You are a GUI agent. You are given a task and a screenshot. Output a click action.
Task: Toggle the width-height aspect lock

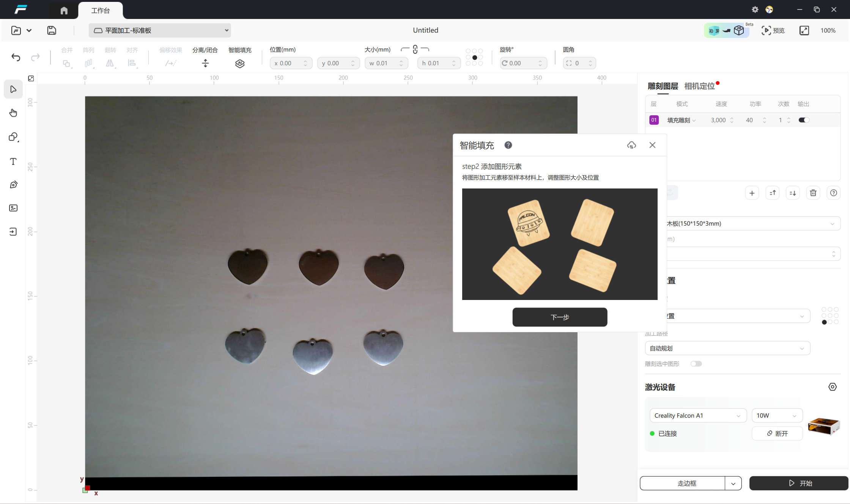415,50
